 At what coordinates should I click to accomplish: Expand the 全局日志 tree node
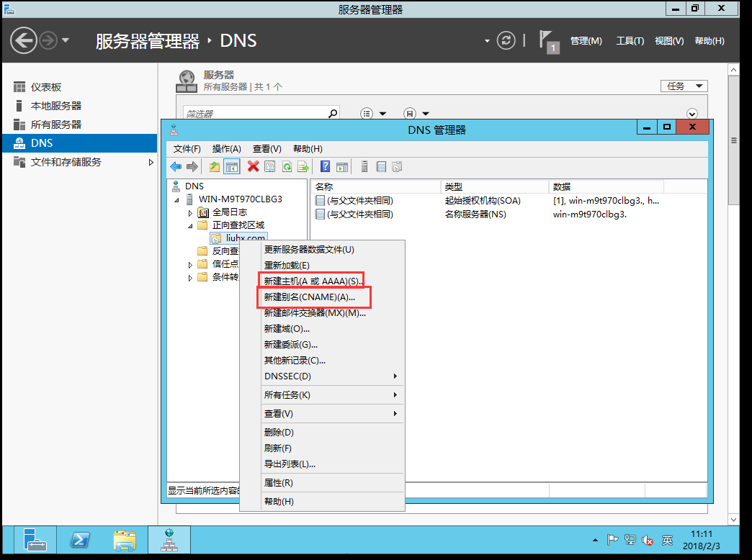(x=190, y=213)
